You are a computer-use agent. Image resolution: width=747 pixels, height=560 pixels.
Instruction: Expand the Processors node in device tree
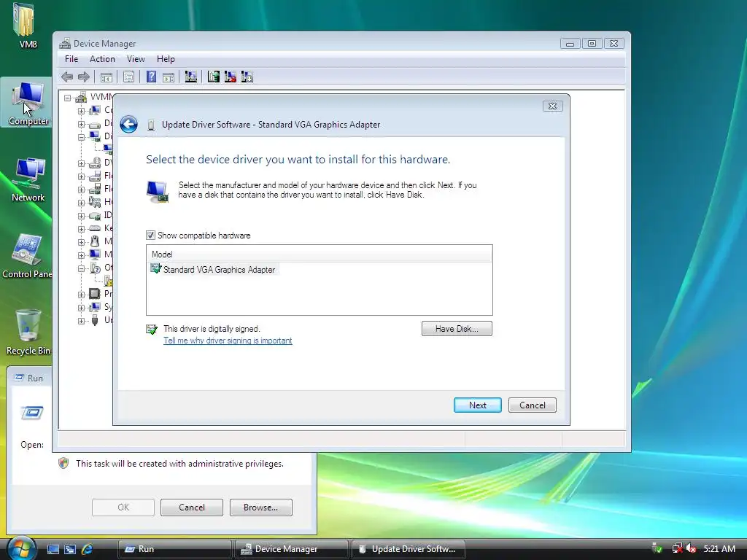tap(81, 295)
